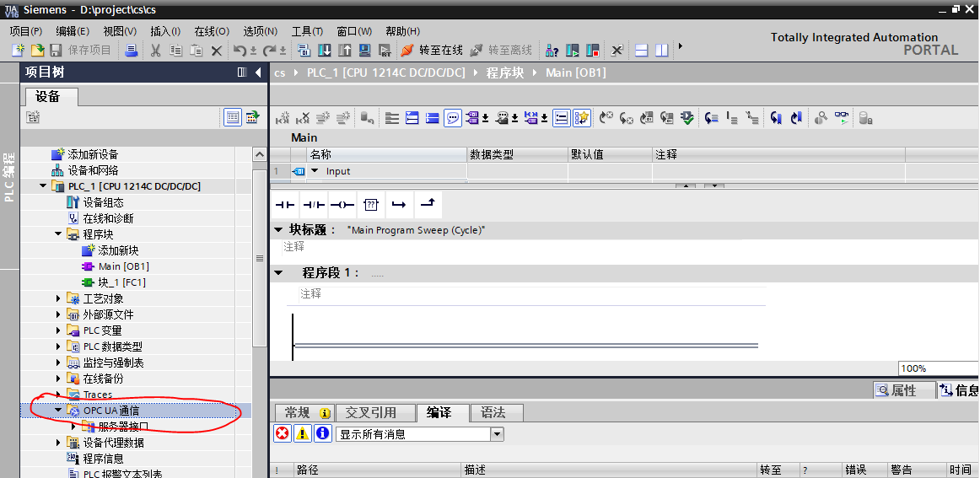This screenshot has width=980, height=478.
Task: Toggle monitoring with glasses icon
Action: tap(842, 117)
